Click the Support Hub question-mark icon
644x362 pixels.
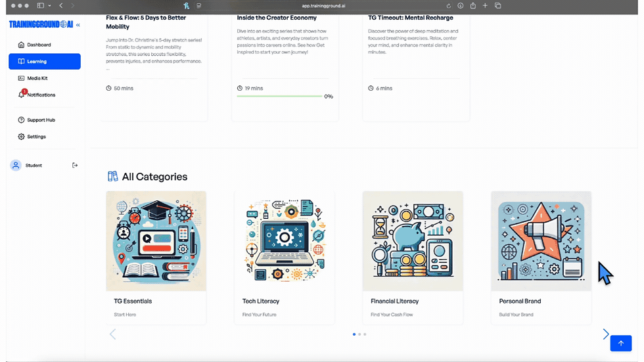[x=21, y=120]
